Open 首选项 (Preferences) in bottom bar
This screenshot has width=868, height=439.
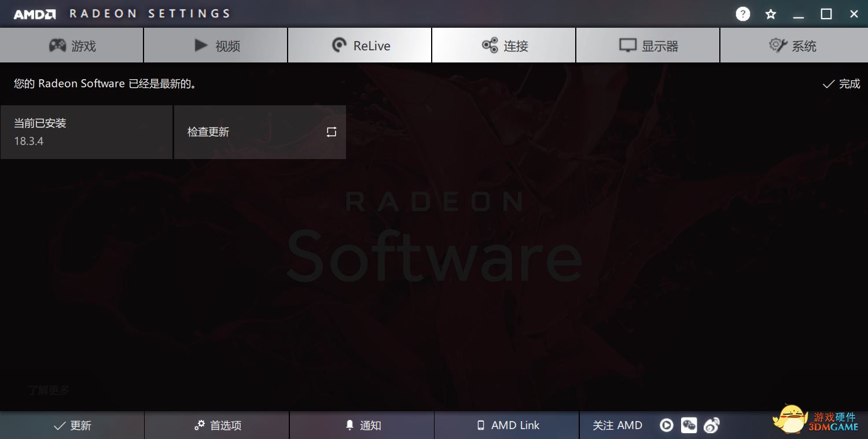(217, 426)
